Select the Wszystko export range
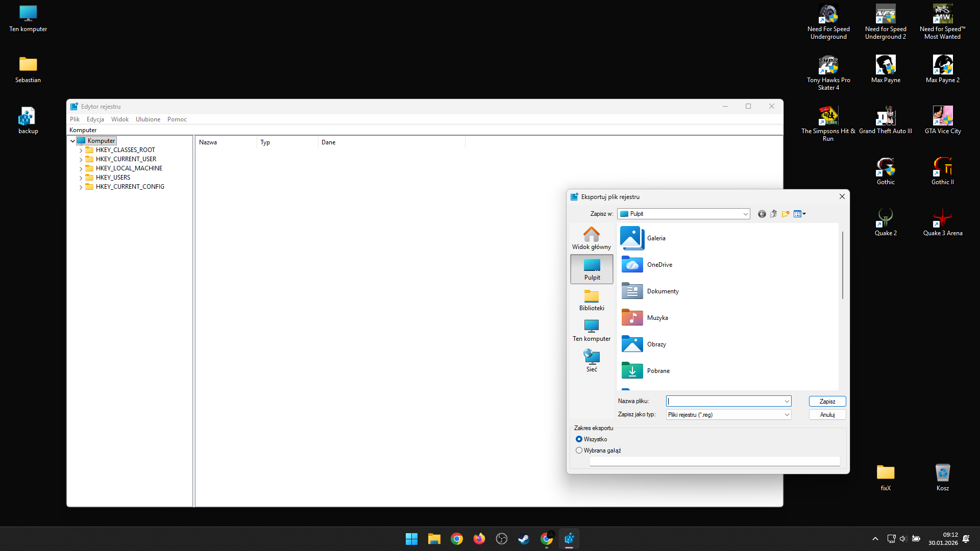Screen dimensions: 980x551 [x=579, y=439]
